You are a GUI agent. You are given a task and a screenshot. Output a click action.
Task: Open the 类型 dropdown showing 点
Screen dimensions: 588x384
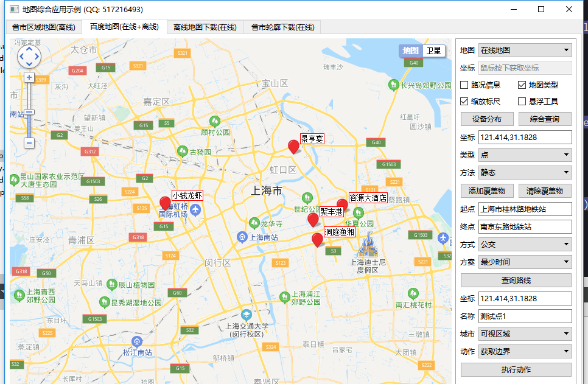tap(525, 155)
